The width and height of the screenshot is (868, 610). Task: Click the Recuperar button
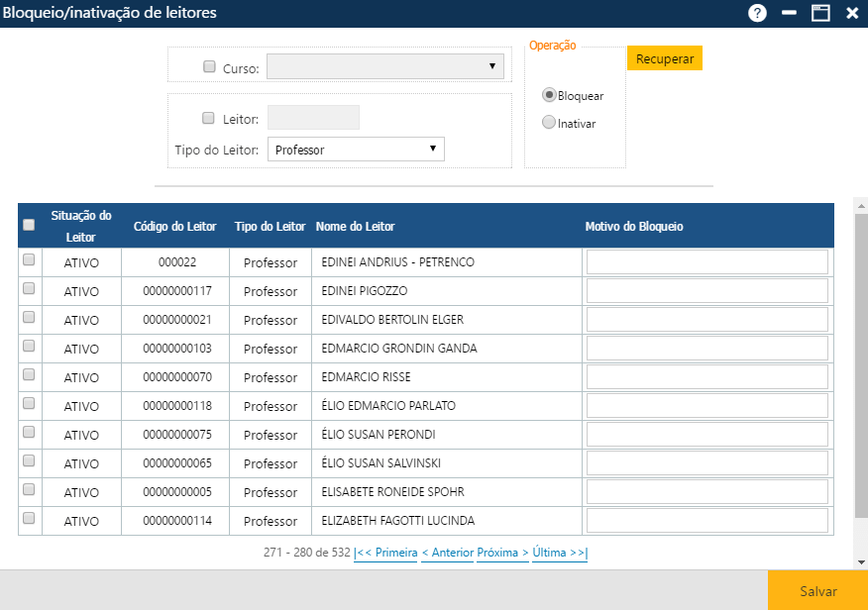pos(664,57)
